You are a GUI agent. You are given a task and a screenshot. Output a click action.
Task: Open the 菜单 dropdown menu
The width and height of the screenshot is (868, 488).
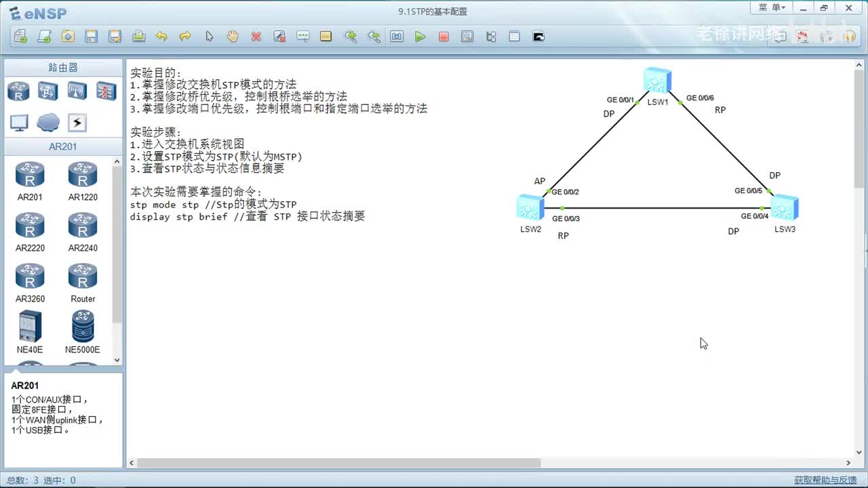(772, 8)
